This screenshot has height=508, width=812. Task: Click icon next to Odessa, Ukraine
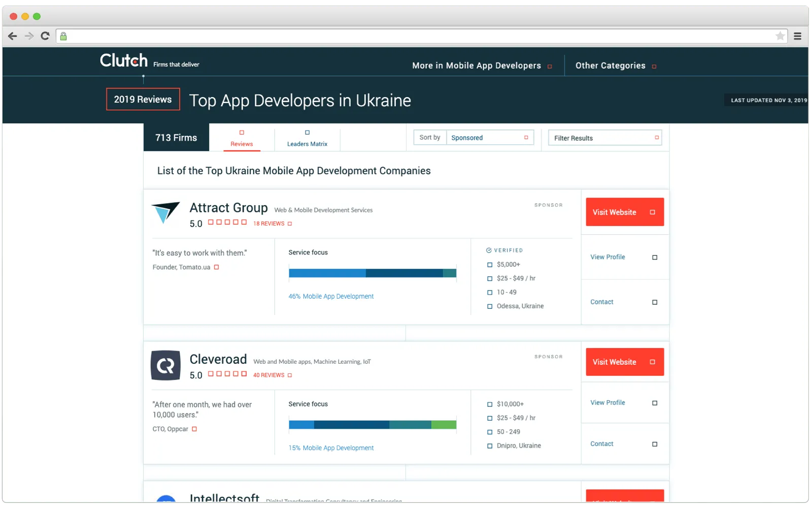[x=490, y=306]
